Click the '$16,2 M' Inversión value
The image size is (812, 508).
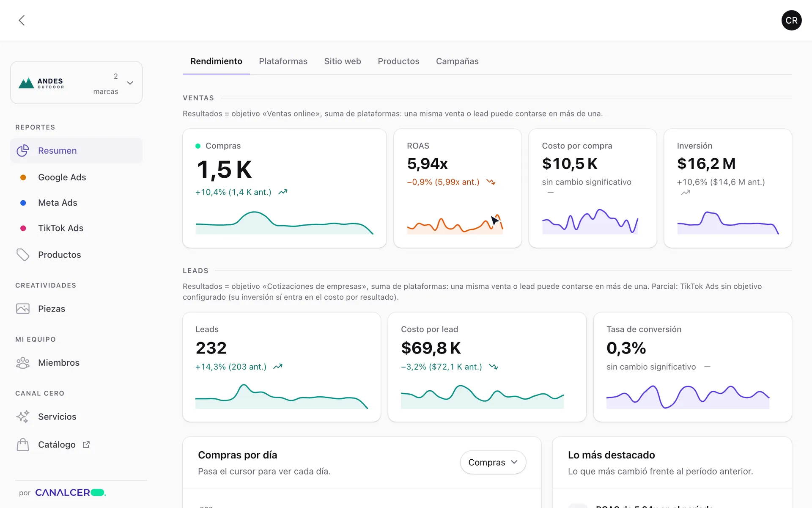click(706, 164)
